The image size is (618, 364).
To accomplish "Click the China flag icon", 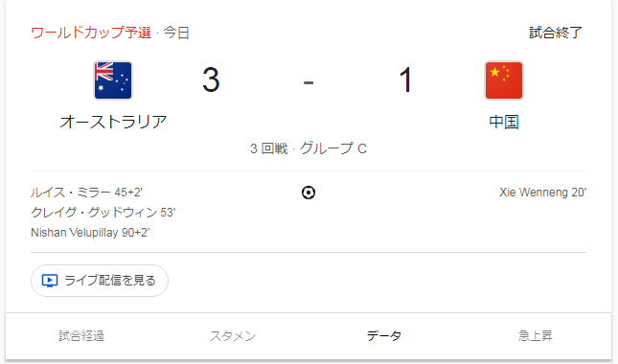I will point(504,80).
